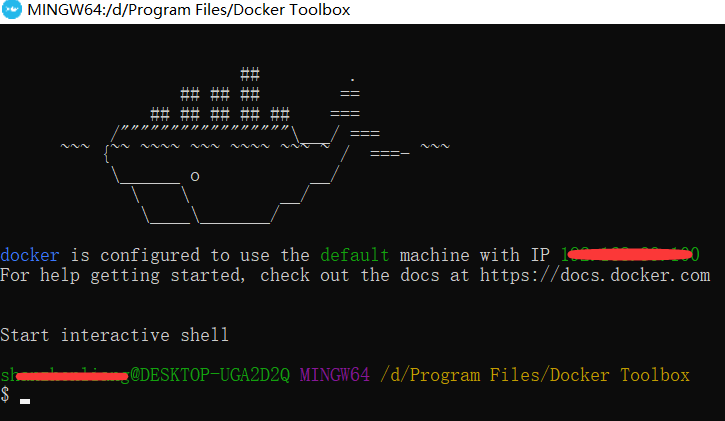Click the MINGW64 window title text
Image resolution: width=725 pixels, height=421 pixels.
189,10
